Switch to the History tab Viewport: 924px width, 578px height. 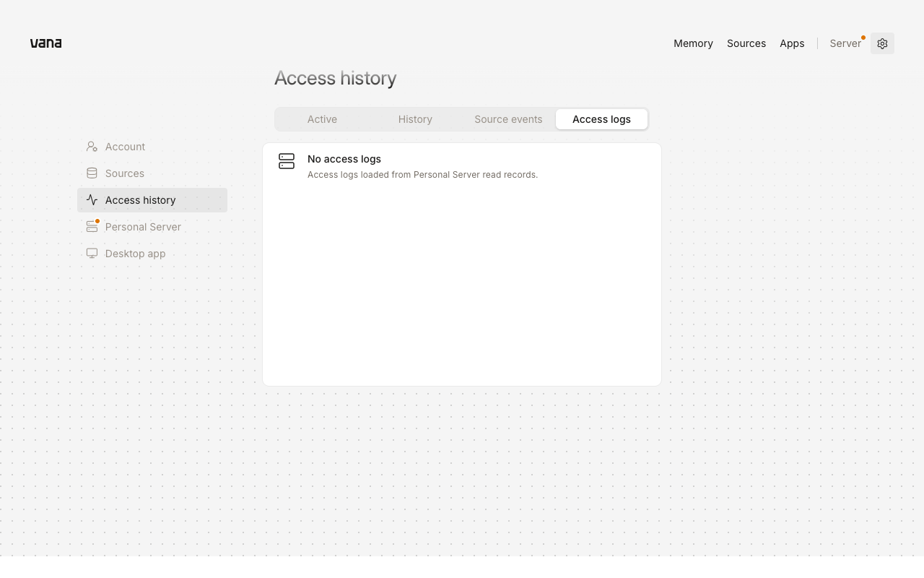pos(415,119)
